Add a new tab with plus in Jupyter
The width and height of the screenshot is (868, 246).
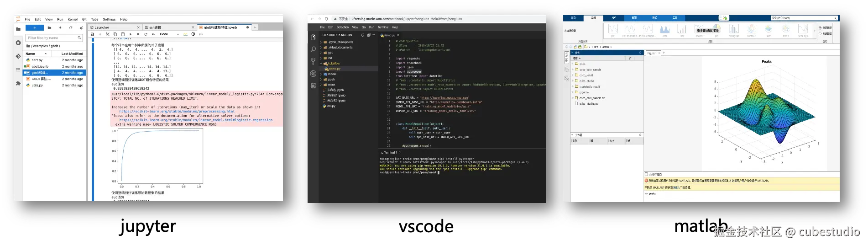tap(255, 27)
